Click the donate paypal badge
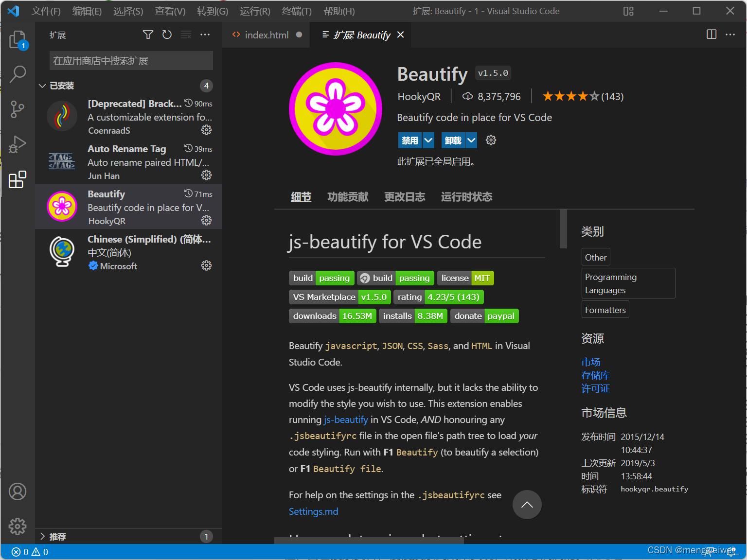This screenshot has width=747, height=560. click(484, 316)
